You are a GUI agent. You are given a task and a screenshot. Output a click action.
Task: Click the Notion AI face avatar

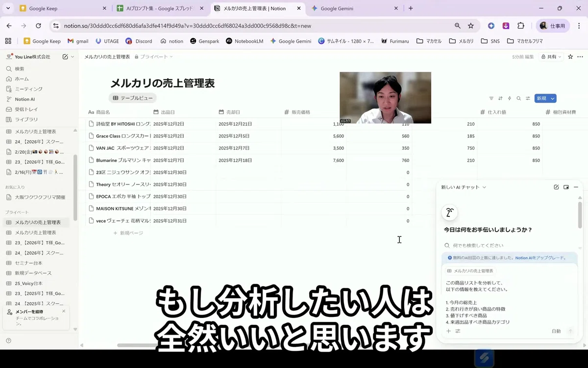(449, 212)
